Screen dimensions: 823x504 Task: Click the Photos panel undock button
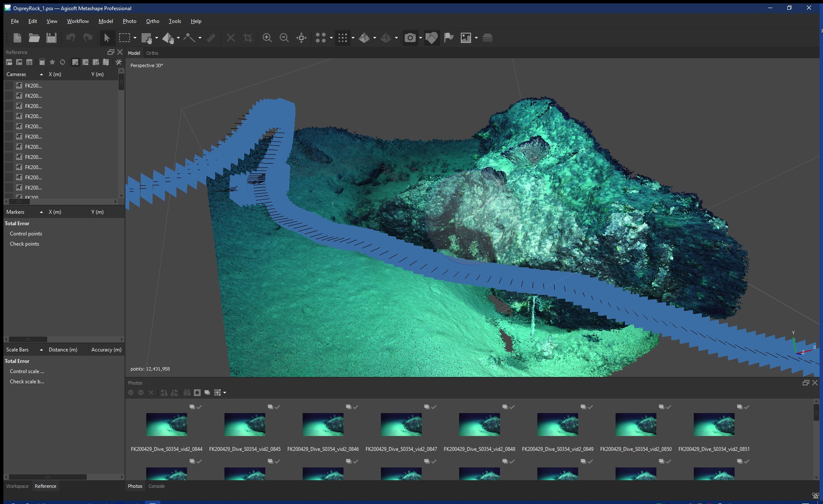[806, 382]
